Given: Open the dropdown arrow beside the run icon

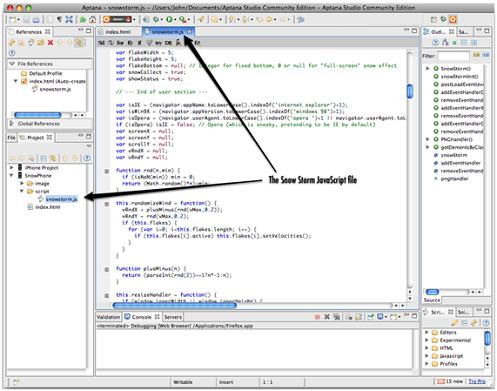Looking at the screenshot, I should coord(175,20).
